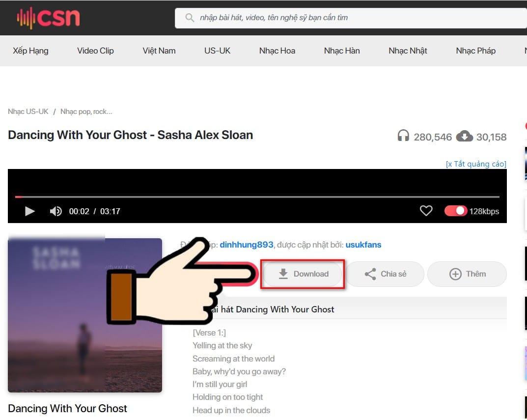
Task: Click the Nhạc US-UK breadcrumb
Action: point(28,112)
